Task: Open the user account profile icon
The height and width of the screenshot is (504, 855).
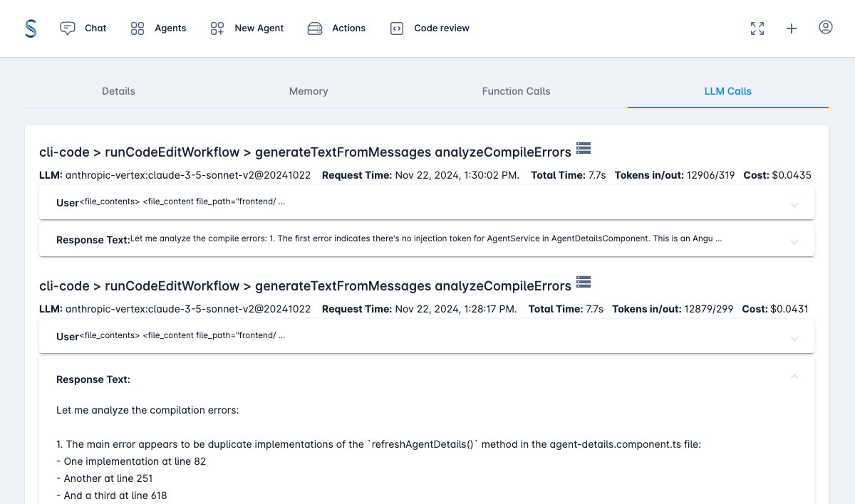Action: click(x=826, y=28)
